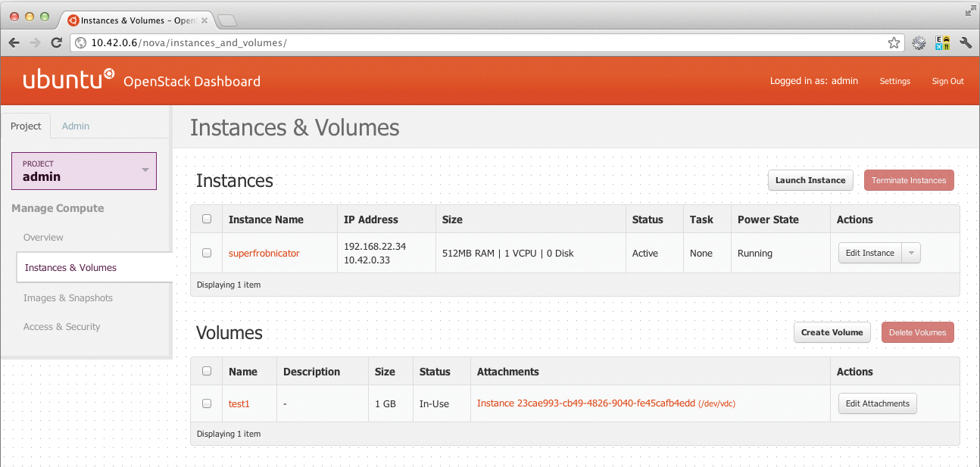
Task: Switch to the Project tab
Action: pos(26,126)
